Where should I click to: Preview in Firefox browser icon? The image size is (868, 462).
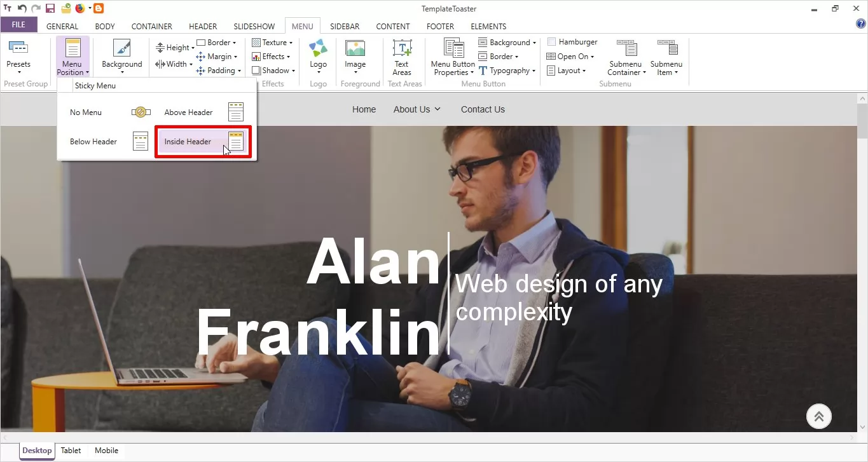pos(79,8)
